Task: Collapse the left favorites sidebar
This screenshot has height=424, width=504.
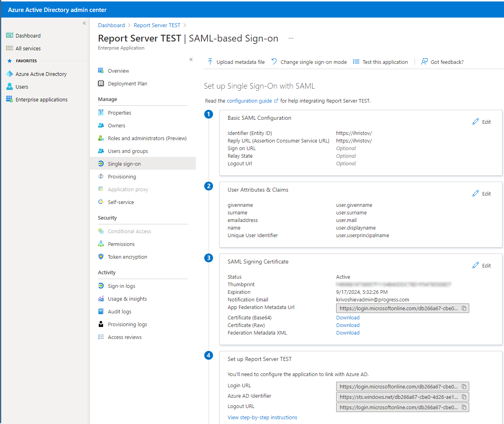Action: coord(84,23)
